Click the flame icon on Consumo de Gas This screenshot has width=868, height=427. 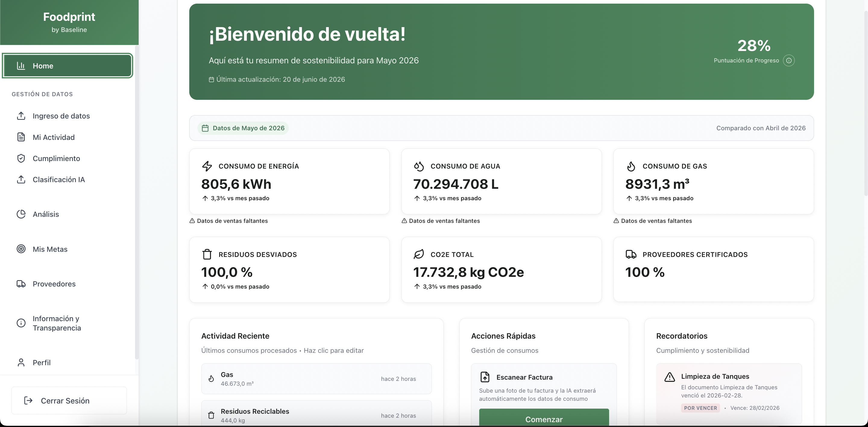(631, 166)
